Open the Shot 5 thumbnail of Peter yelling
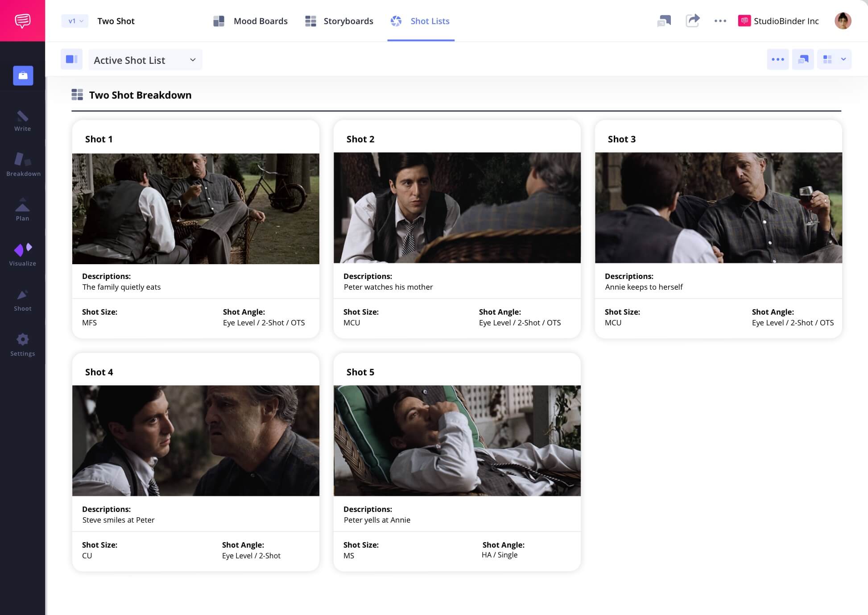The image size is (868, 615). (x=457, y=440)
